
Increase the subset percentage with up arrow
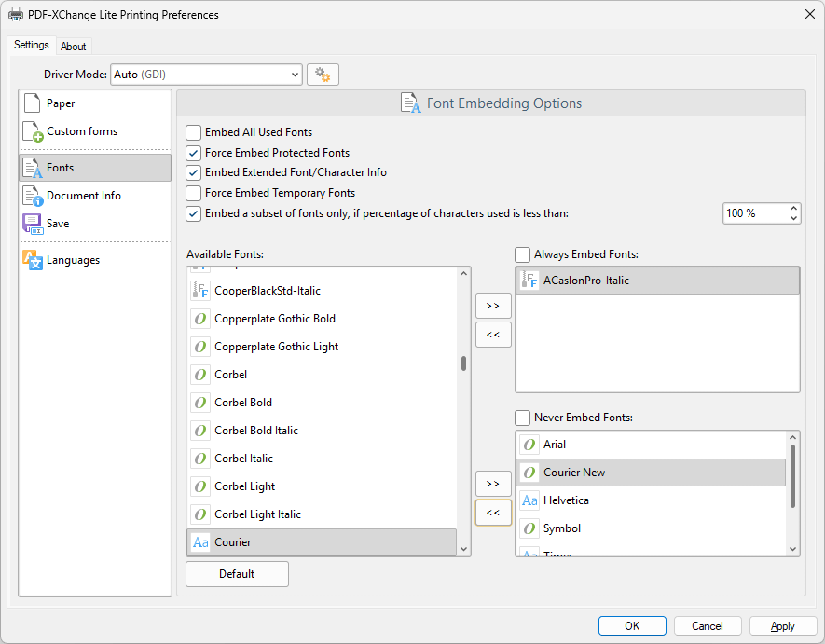pyautogui.click(x=793, y=209)
